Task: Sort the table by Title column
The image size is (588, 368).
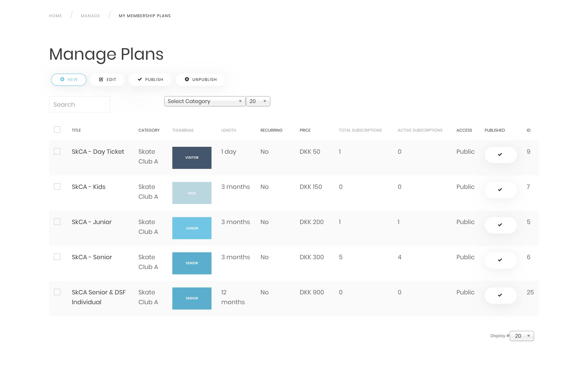Action: pos(76,130)
